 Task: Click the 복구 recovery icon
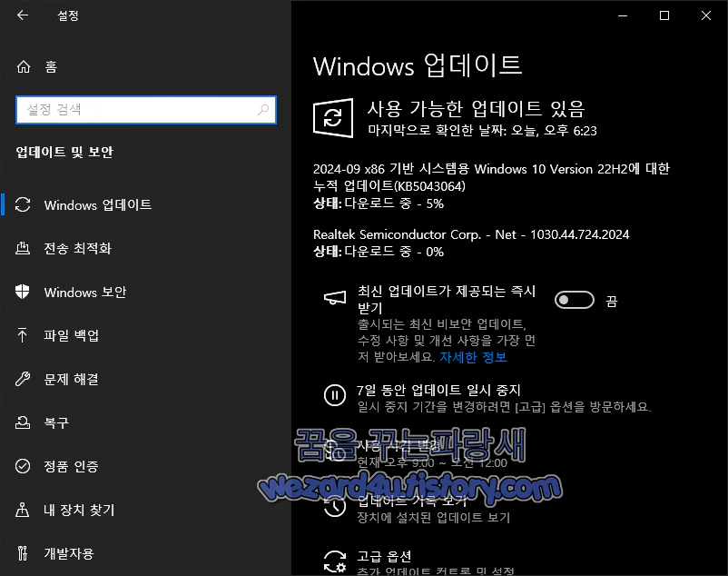pos(23,422)
